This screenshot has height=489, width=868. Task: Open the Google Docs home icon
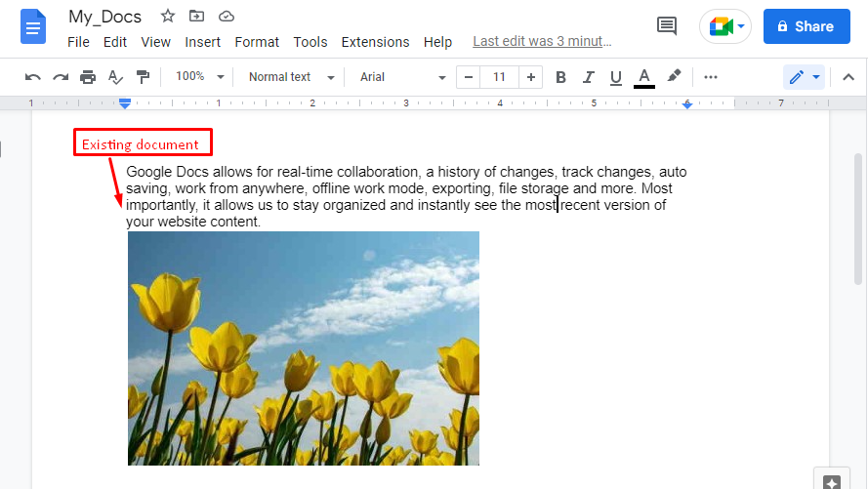(x=33, y=26)
